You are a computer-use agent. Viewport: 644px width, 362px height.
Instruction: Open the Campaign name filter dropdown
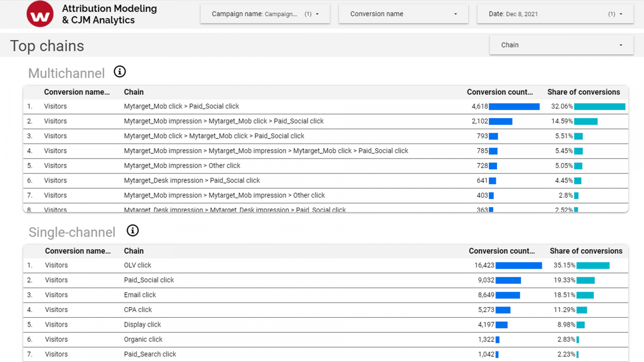tap(265, 14)
